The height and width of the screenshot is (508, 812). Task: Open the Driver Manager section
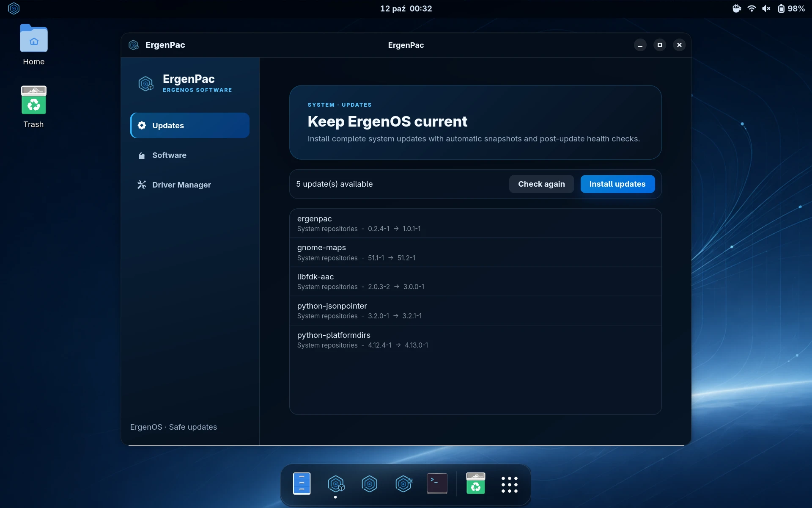189,185
